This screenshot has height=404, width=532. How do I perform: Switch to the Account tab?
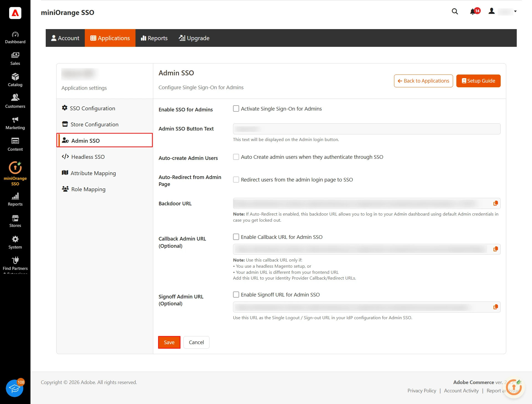[x=65, y=38]
